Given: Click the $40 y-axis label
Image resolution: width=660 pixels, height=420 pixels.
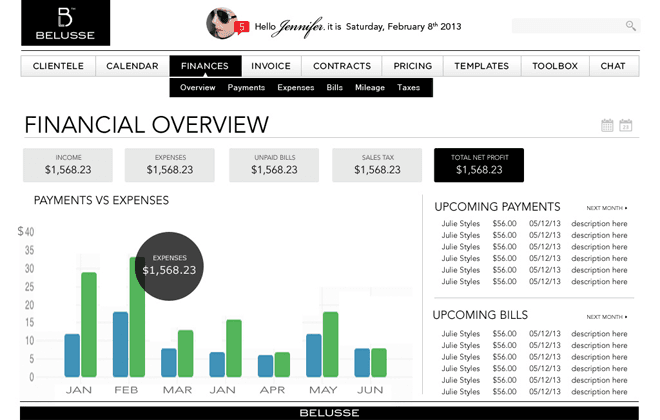Looking at the screenshot, I should [26, 231].
